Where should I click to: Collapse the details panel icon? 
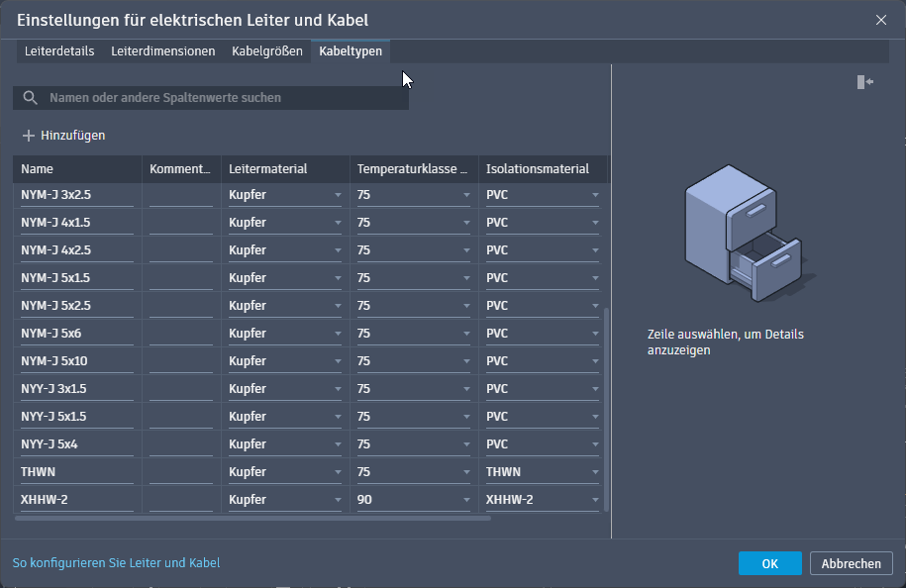pyautogui.click(x=865, y=82)
